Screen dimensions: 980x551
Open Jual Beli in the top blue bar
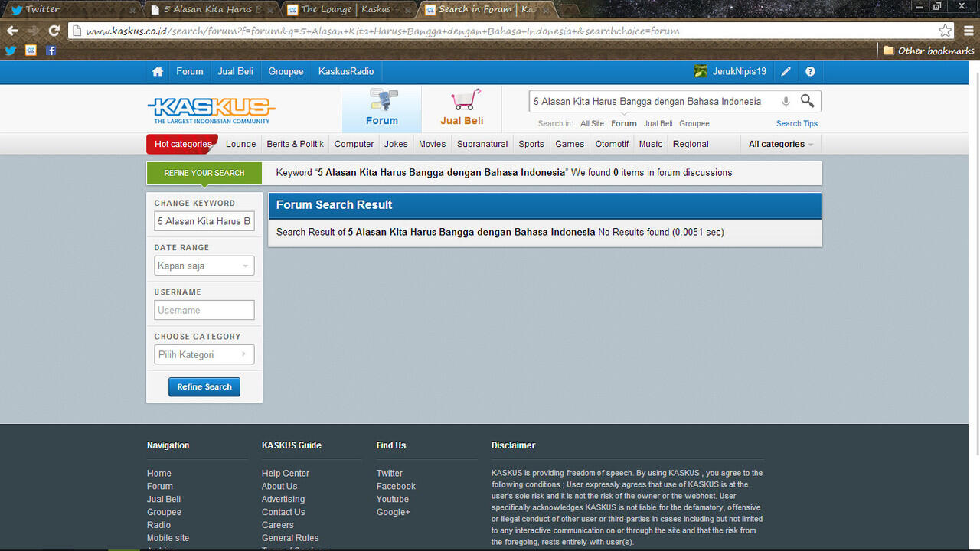(x=235, y=71)
